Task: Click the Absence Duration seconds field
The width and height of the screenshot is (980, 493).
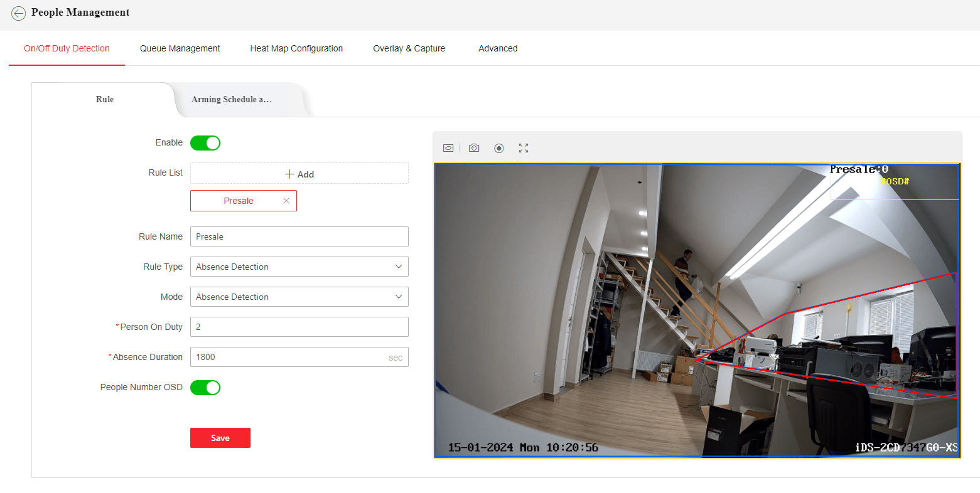Action: (x=289, y=357)
